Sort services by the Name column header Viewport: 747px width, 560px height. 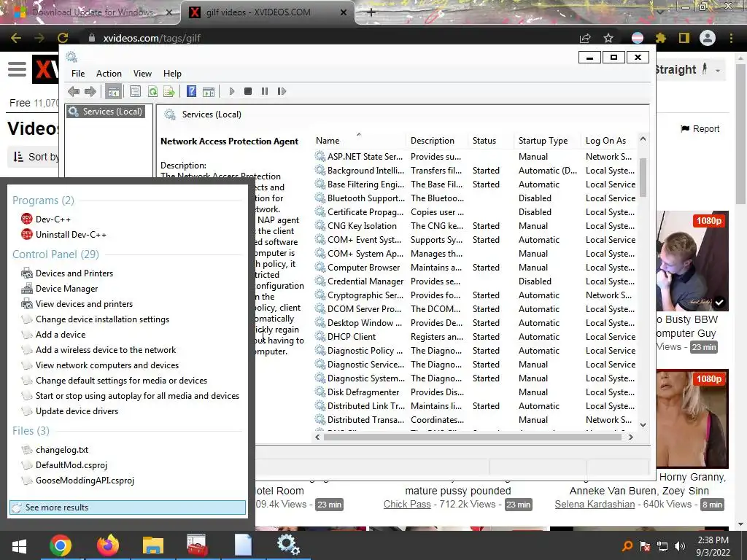pos(359,141)
